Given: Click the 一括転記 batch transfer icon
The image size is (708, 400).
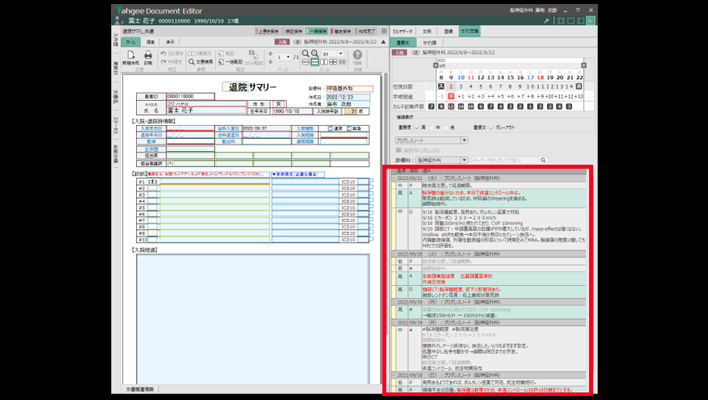Looking at the screenshot, I should (x=222, y=62).
